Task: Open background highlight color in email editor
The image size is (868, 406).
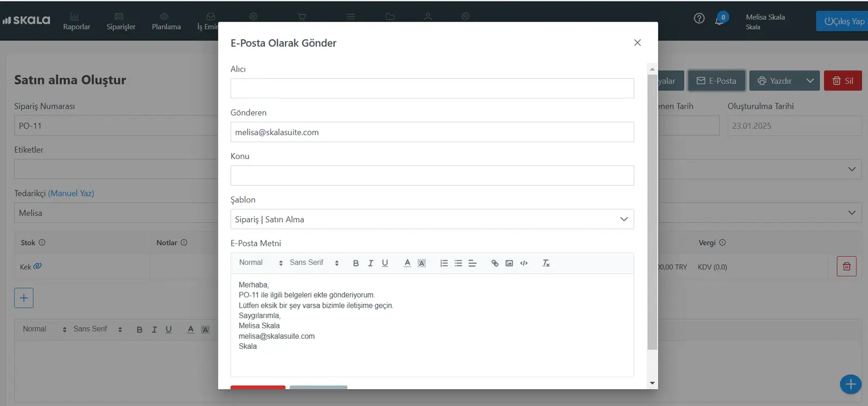Action: click(x=422, y=263)
